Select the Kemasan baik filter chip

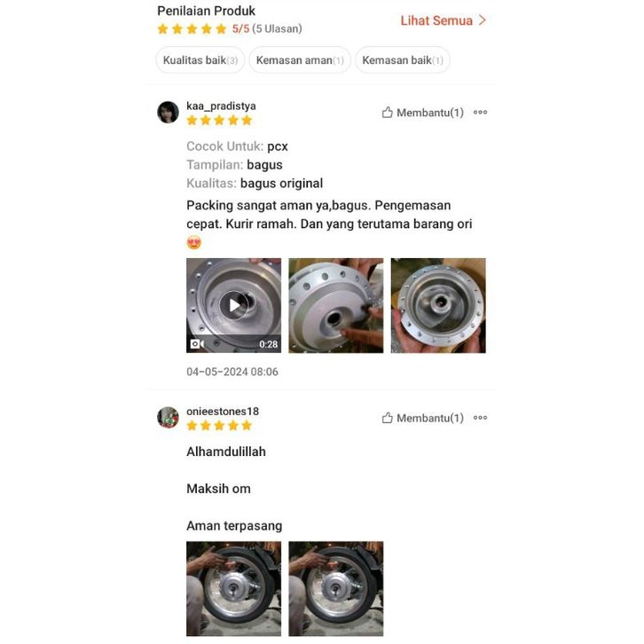pos(403,60)
